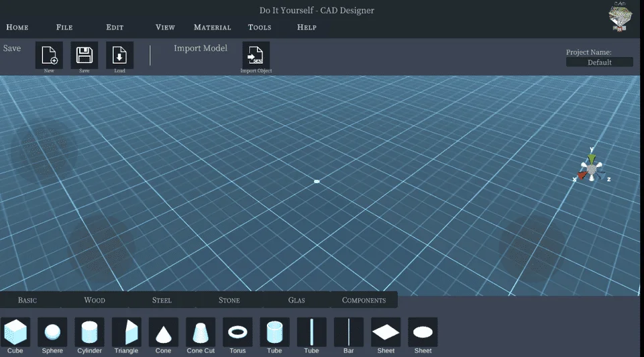Image resolution: width=644 pixels, height=357 pixels.
Task: Click the XYZ axis orientation gizmo
Action: pos(592,168)
